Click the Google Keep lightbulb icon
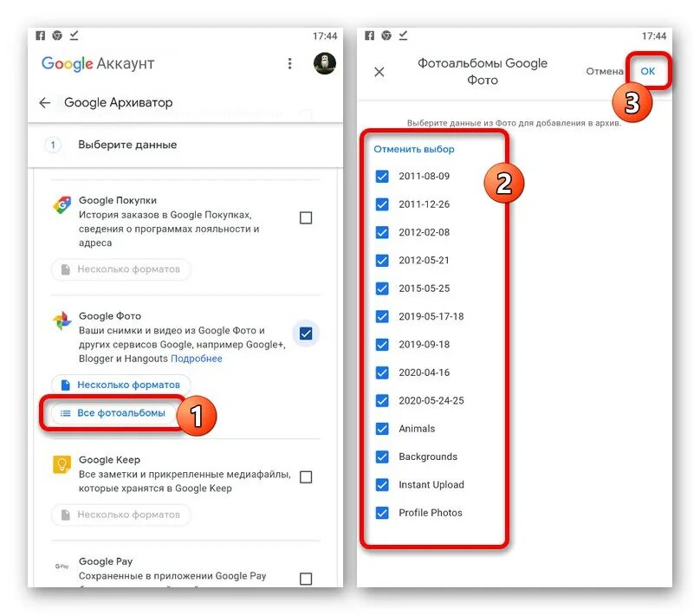This screenshot has width=700, height=615. (62, 464)
